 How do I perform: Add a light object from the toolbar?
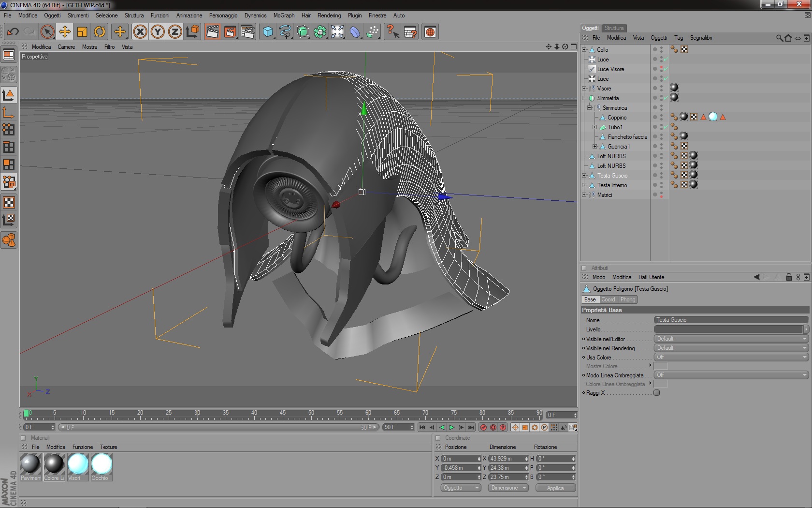pyautogui.click(x=337, y=32)
